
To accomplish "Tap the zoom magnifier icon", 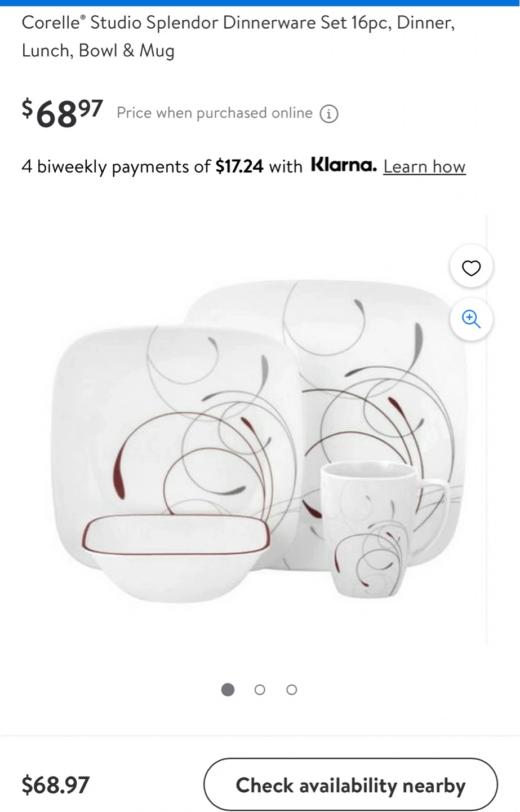I will (471, 319).
